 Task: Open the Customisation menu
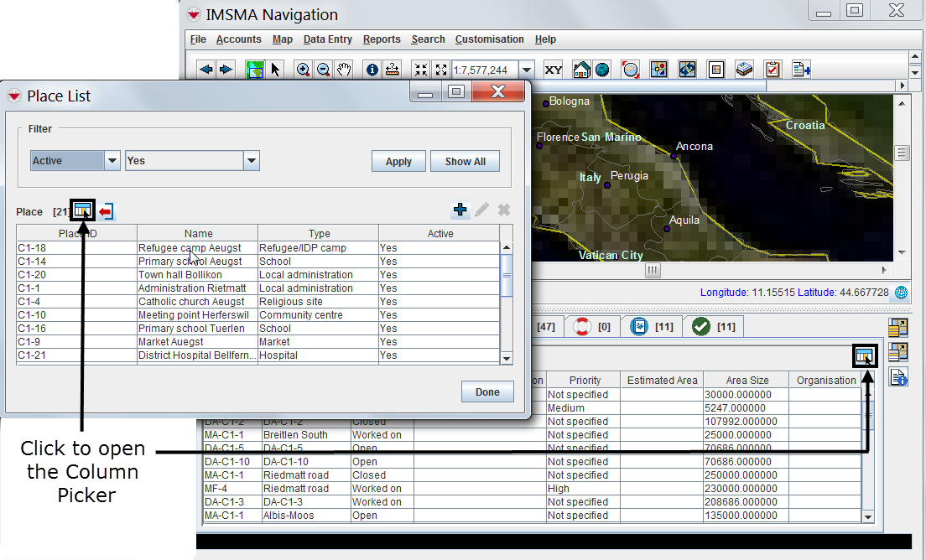pos(489,39)
